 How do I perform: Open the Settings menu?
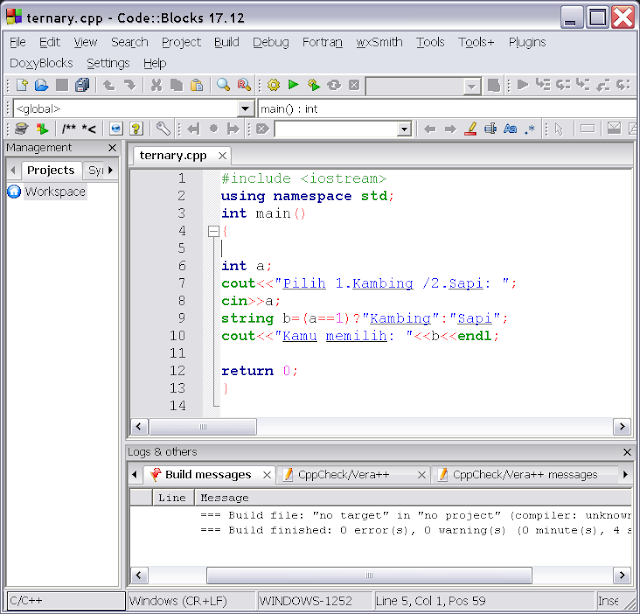pos(108,63)
